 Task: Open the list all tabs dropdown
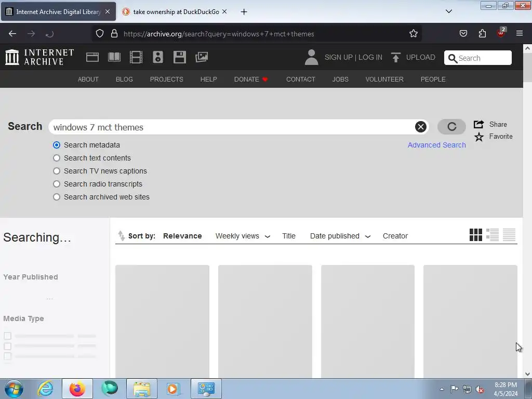pos(448,11)
